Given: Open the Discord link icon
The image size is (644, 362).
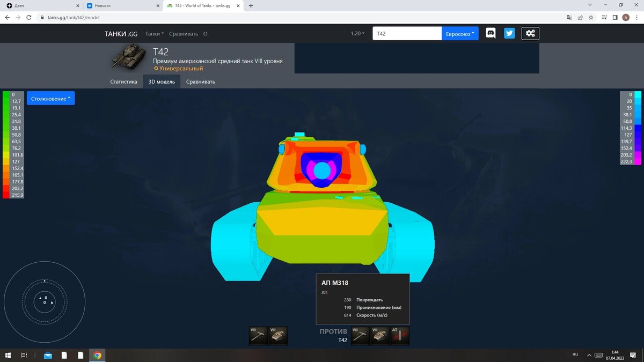Looking at the screenshot, I should click(491, 33).
